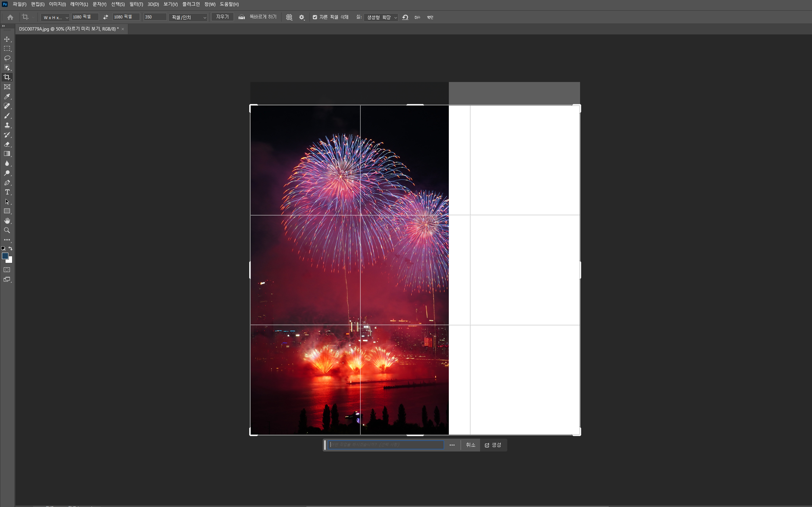Expand the 생성형 확장 fill dropdown
812x507 pixels.
point(381,17)
